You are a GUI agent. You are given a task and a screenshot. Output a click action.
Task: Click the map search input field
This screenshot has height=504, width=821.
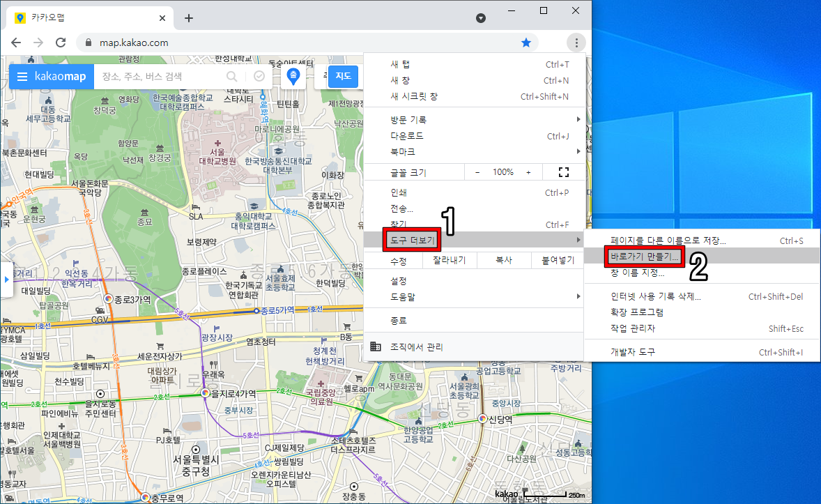[x=160, y=77]
